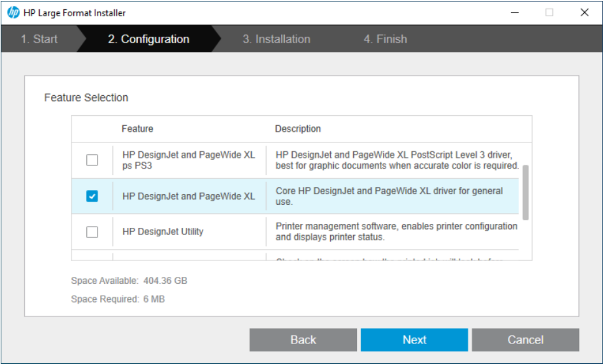Cancel the installer
Screen dimensions: 603x364
525,340
